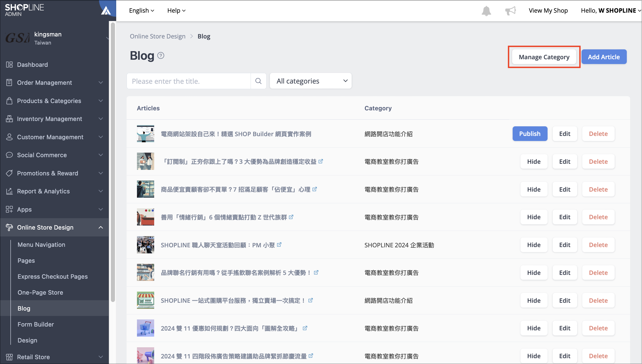642x364 pixels.
Task: Go to Menu Navigation
Action: coord(41,245)
